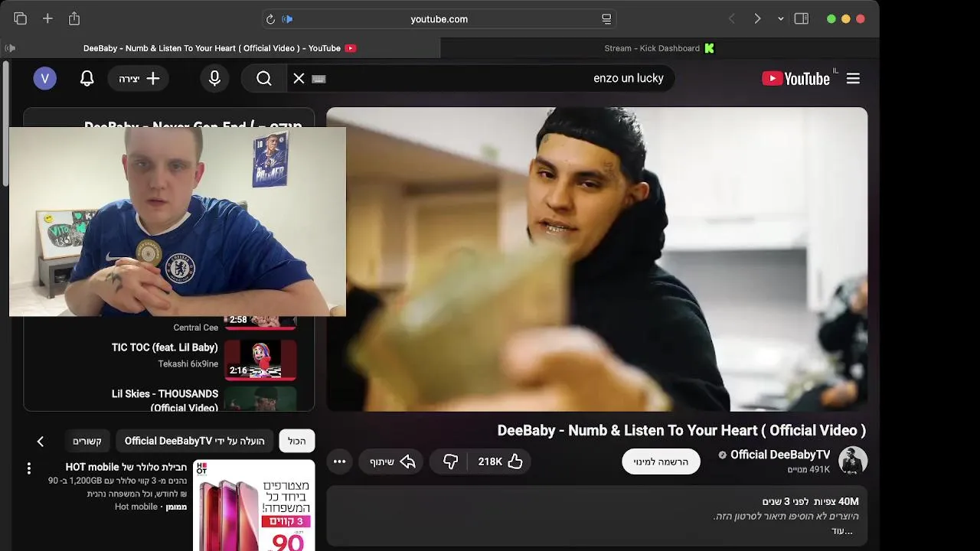Screen dimensions: 980x551
Task: Open more actions three-dot menu under video
Action: [340, 461]
